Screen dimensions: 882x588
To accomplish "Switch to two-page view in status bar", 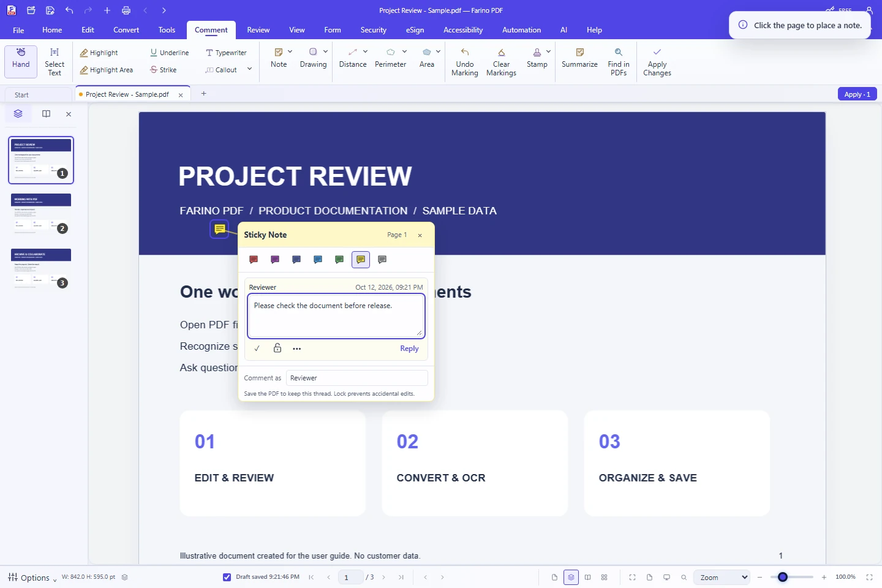I will pos(587,577).
